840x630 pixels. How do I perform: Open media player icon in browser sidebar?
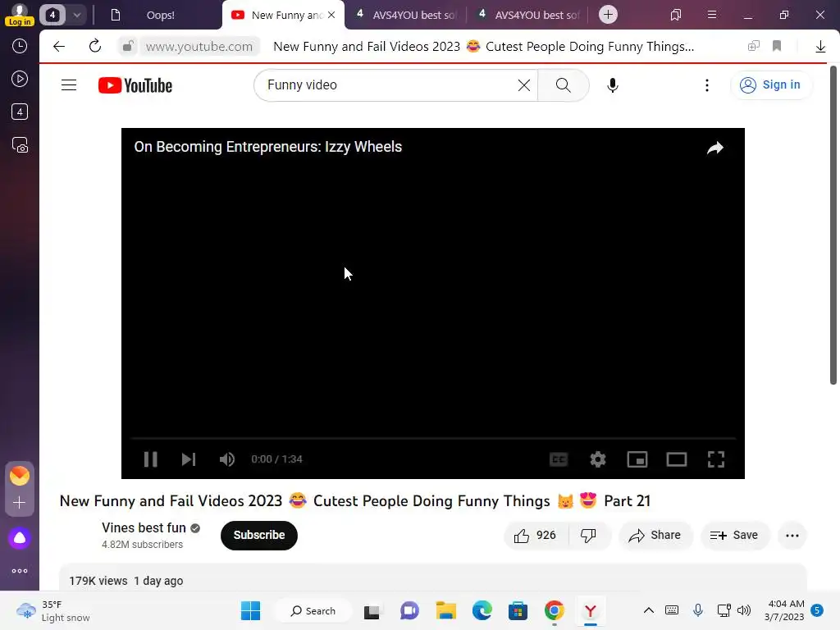pos(20,80)
